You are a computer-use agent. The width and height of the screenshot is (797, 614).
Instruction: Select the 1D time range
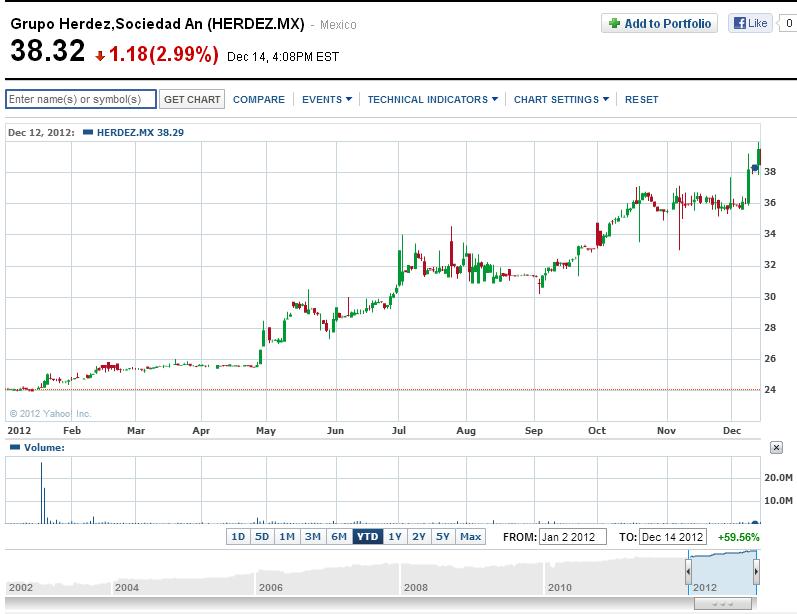(x=238, y=537)
